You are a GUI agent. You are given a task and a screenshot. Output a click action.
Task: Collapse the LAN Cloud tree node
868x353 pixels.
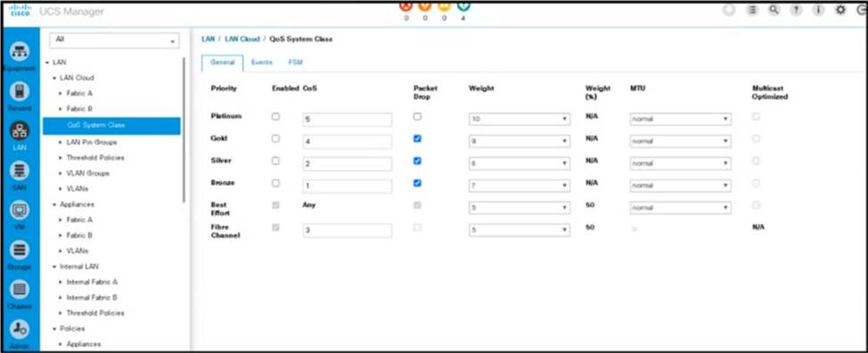click(54, 78)
